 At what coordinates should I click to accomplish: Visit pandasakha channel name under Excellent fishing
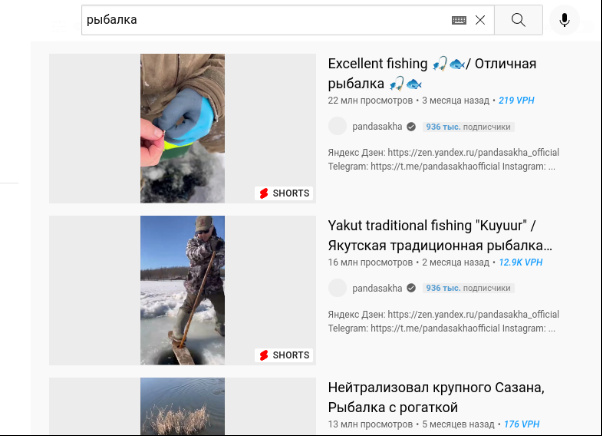(377, 127)
